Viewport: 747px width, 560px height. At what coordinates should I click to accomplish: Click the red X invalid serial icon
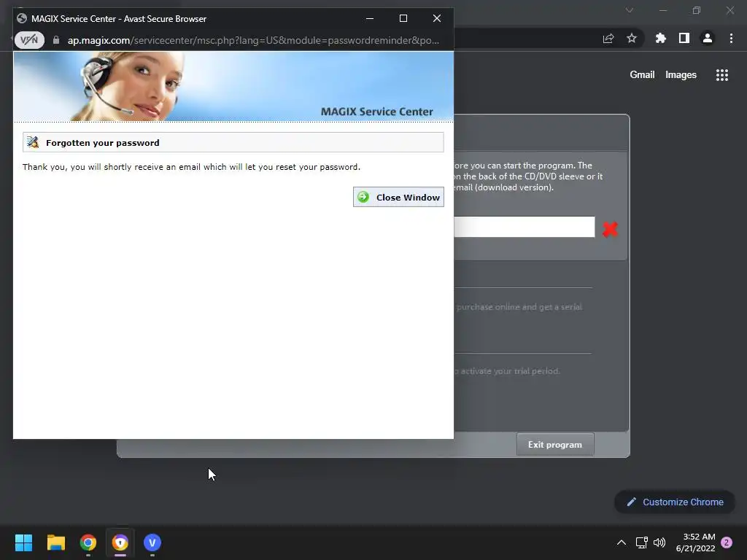[610, 229]
